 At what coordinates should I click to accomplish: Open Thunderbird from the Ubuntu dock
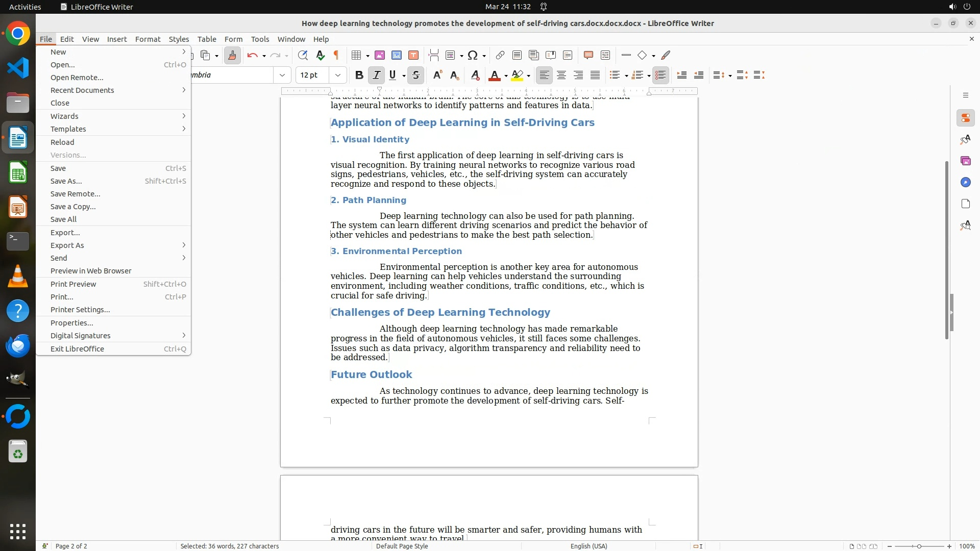click(18, 346)
